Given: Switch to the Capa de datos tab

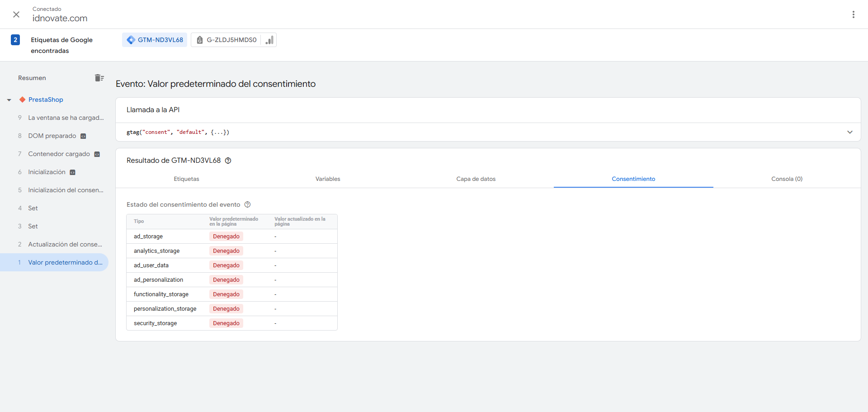Looking at the screenshot, I should (x=476, y=179).
